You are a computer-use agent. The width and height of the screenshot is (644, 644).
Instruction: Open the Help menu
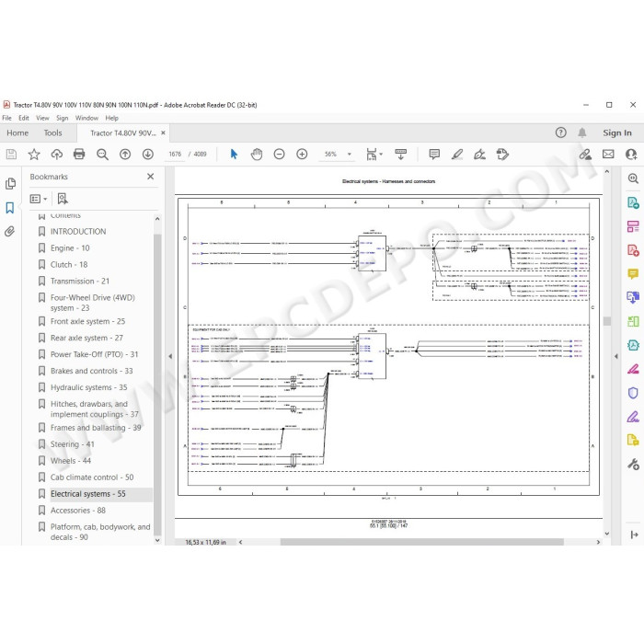[111, 118]
